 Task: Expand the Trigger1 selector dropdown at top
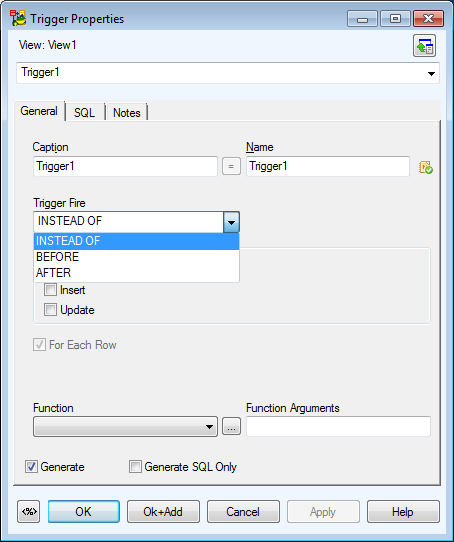[x=431, y=73]
